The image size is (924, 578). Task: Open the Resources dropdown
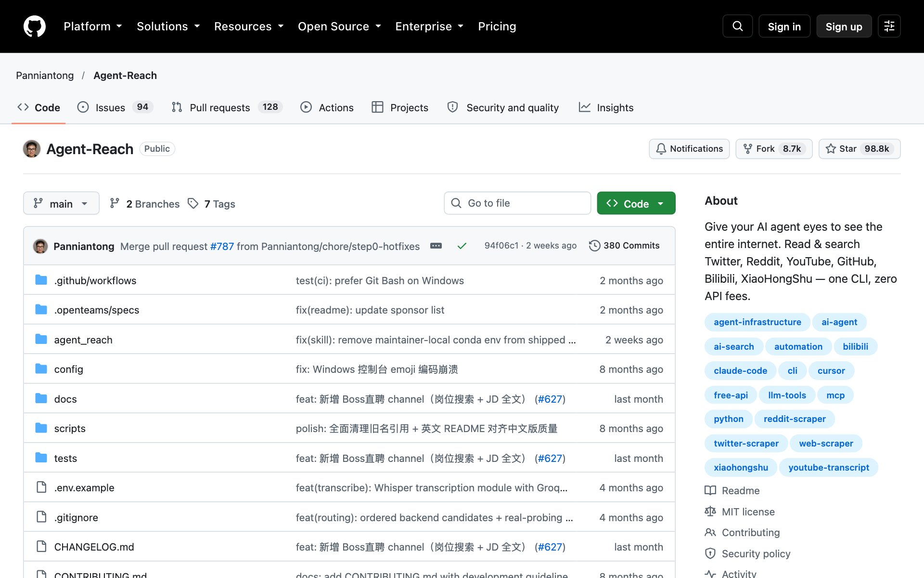pos(249,26)
